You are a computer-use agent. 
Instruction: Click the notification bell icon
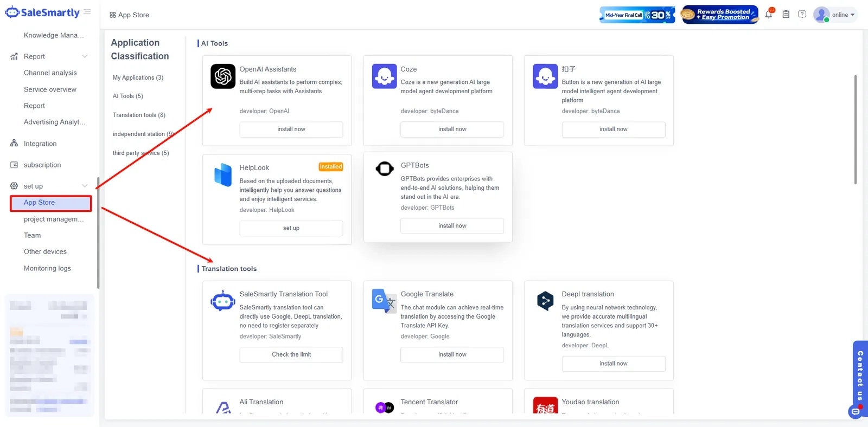click(x=769, y=15)
